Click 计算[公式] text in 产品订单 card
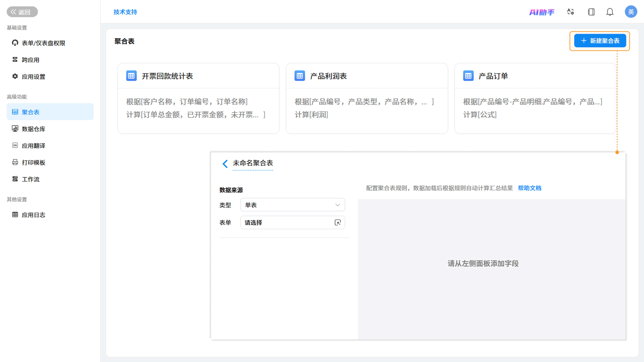The width and height of the screenshot is (644, 362). (480, 115)
